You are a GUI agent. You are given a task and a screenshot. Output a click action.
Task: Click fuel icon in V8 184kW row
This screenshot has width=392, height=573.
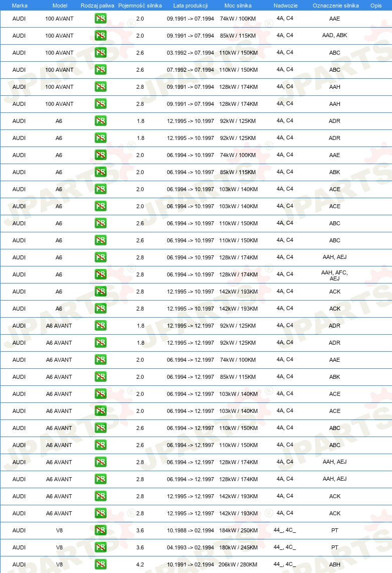tap(100, 530)
